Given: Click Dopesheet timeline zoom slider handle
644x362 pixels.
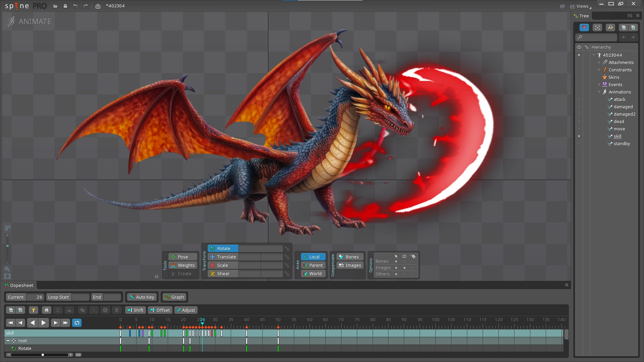Looking at the screenshot, I should [43, 355].
